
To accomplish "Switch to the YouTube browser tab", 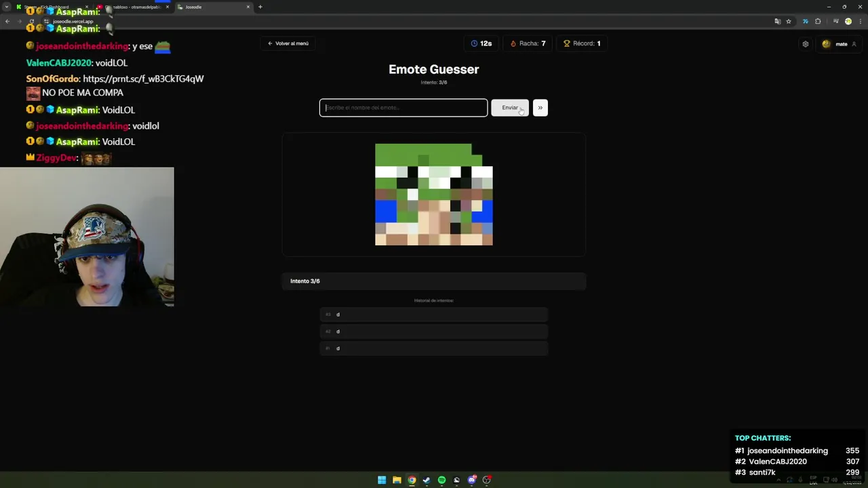I will (x=132, y=7).
